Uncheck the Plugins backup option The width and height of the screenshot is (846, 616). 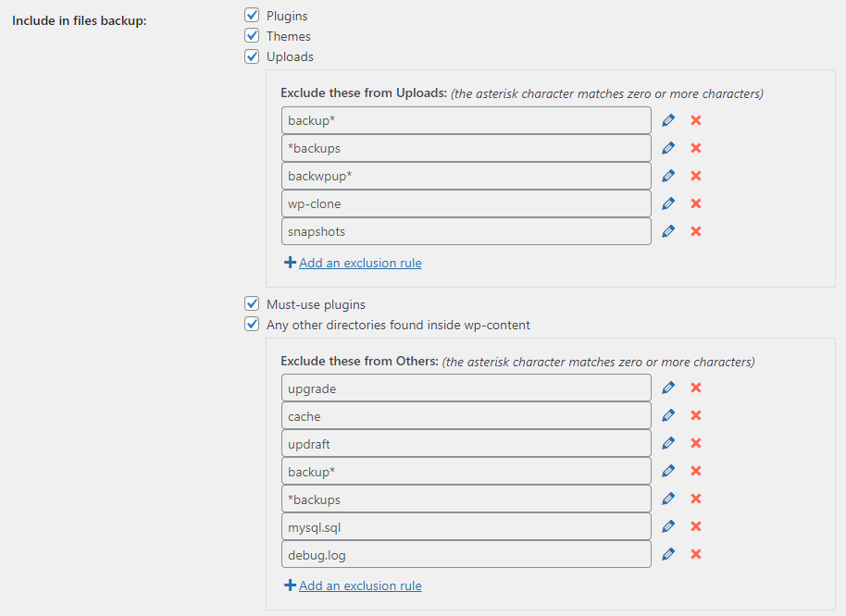pyautogui.click(x=252, y=15)
